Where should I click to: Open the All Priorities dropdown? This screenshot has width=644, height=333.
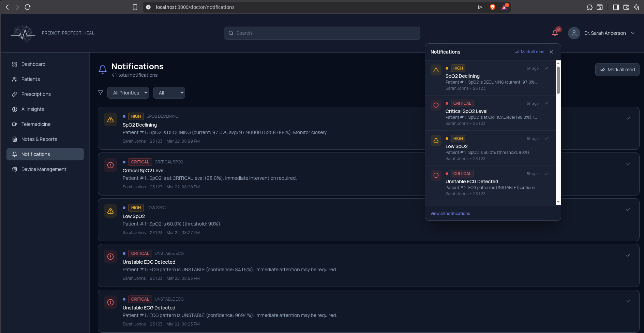[x=128, y=92]
